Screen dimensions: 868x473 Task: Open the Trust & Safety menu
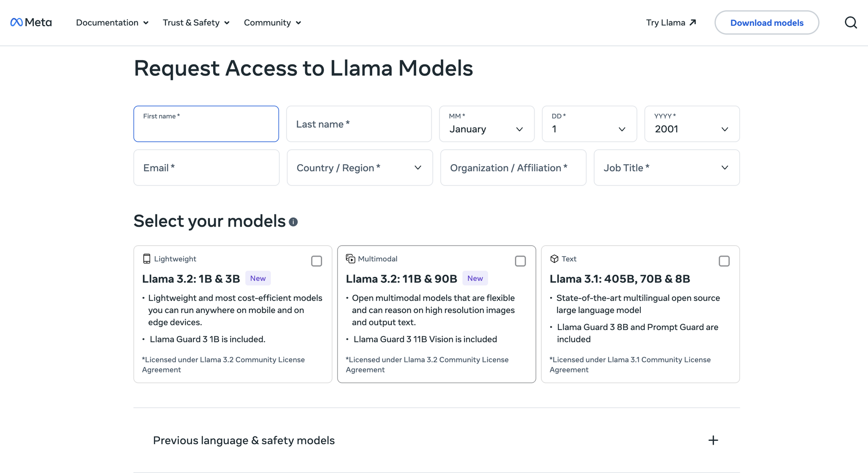[x=196, y=22]
